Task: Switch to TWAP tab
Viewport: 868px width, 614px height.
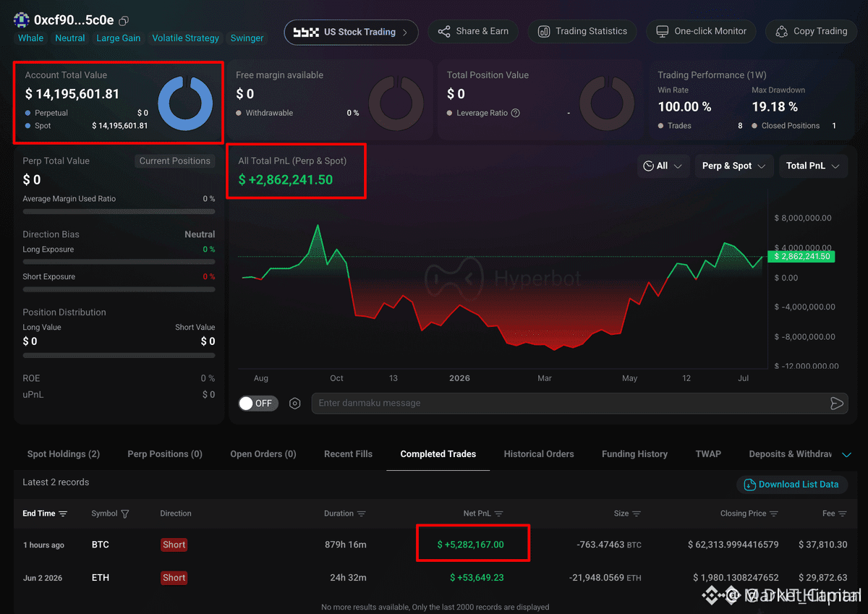Action: (708, 454)
